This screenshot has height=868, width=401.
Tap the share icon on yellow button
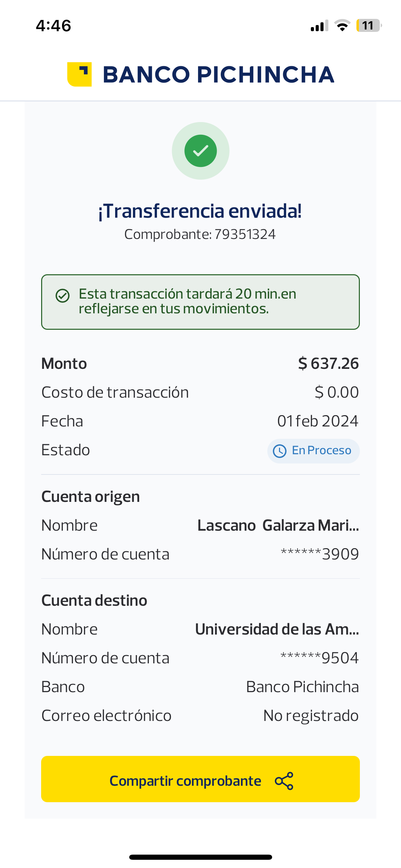pyautogui.click(x=284, y=781)
